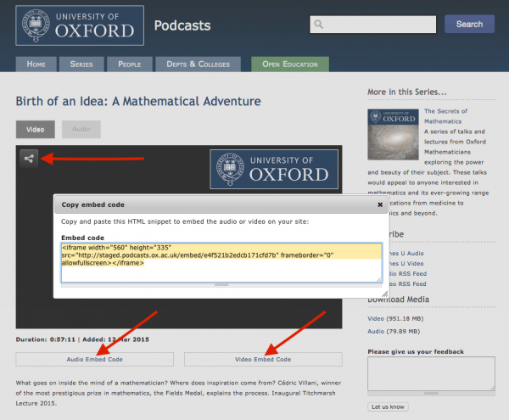Click the Podcasts site title
509x420 pixels.
(182, 25)
